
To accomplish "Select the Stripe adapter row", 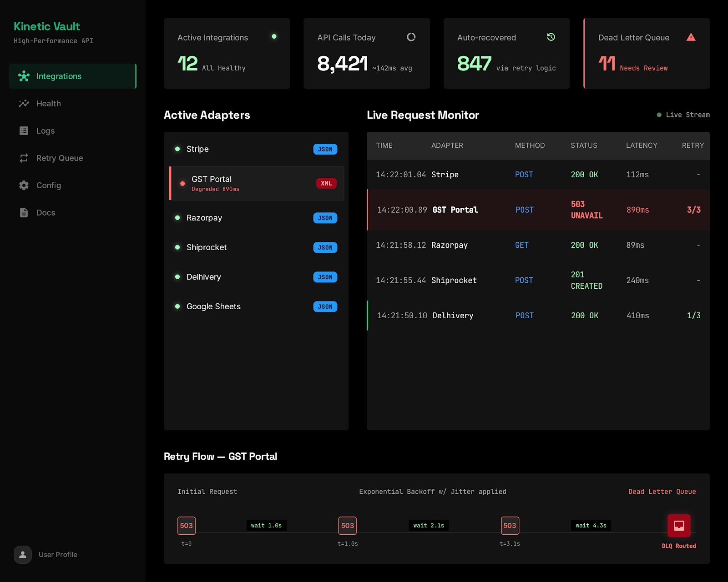I will coord(256,149).
